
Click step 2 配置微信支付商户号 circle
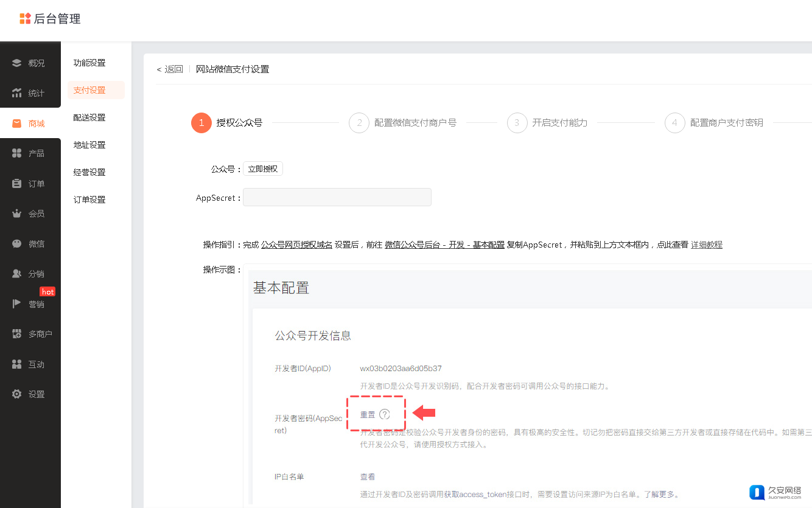click(359, 122)
